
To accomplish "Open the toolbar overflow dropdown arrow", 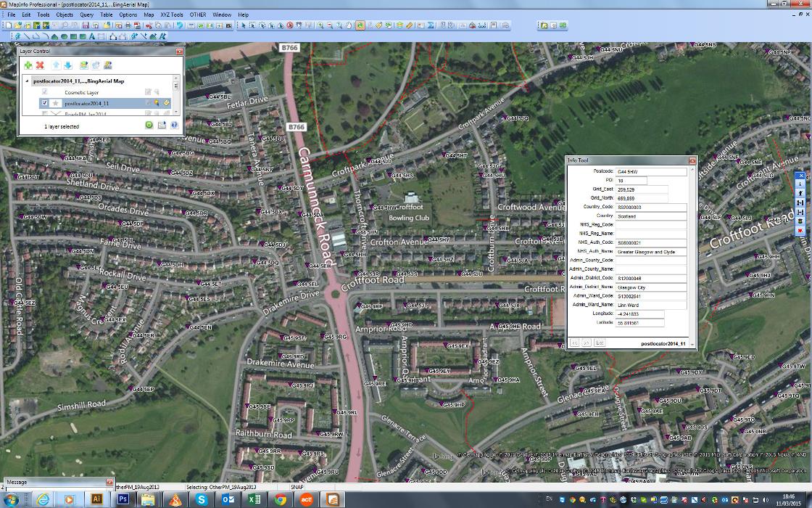I will coord(513,26).
